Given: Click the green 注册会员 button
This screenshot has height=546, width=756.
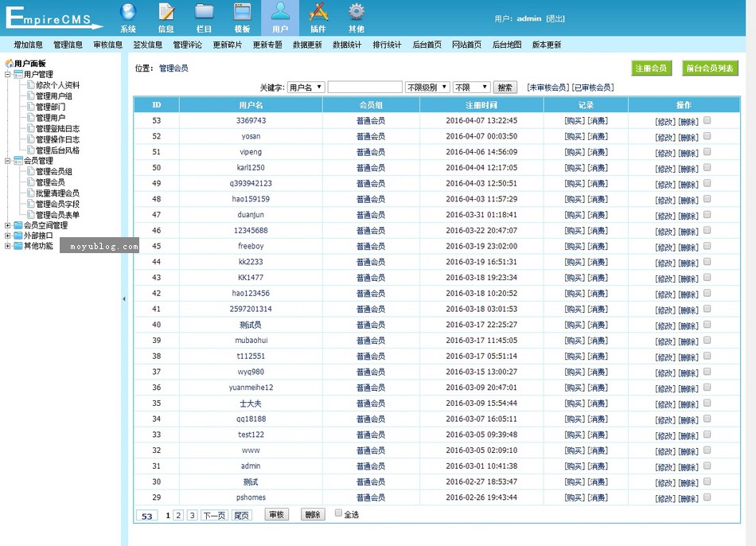Looking at the screenshot, I should click(651, 69).
